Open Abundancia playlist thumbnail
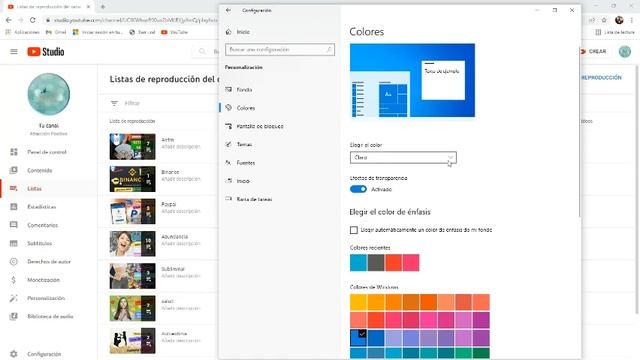The image size is (640, 360). (132, 244)
